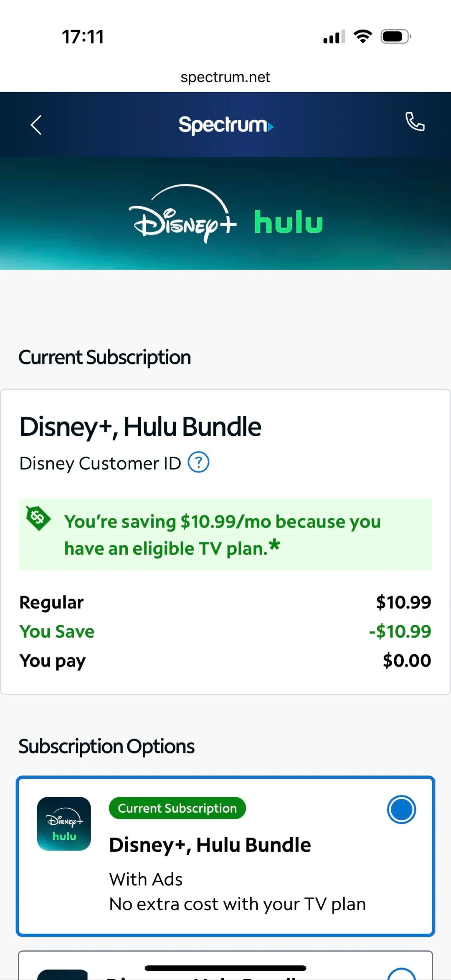Tap the question mark help icon

tap(199, 462)
